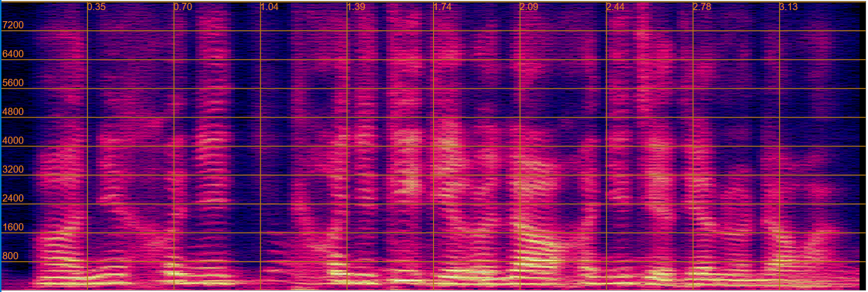
Task: Click the 5600 frequency axis label
Action: 13,83
